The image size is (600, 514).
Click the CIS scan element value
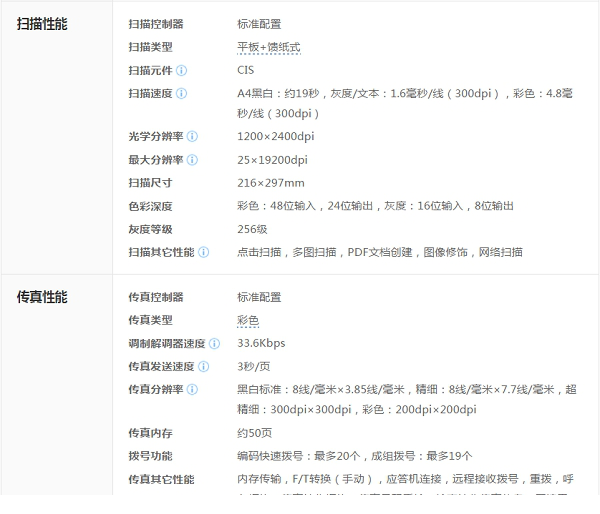click(245, 70)
